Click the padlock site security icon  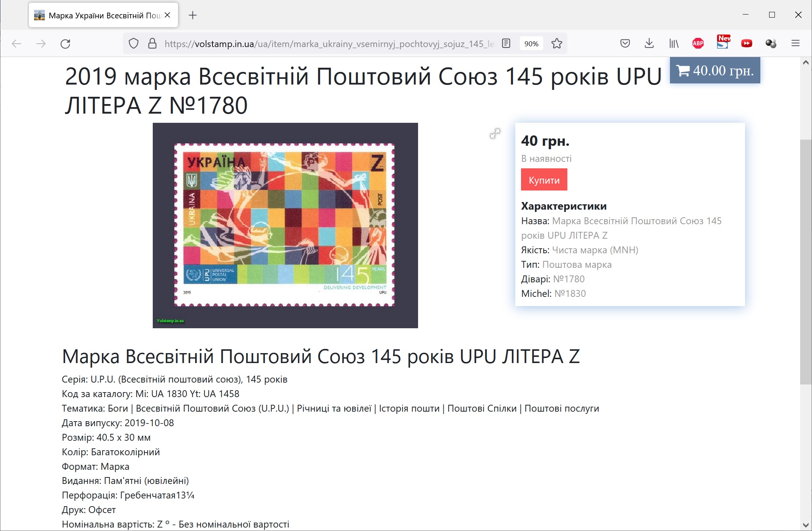152,44
